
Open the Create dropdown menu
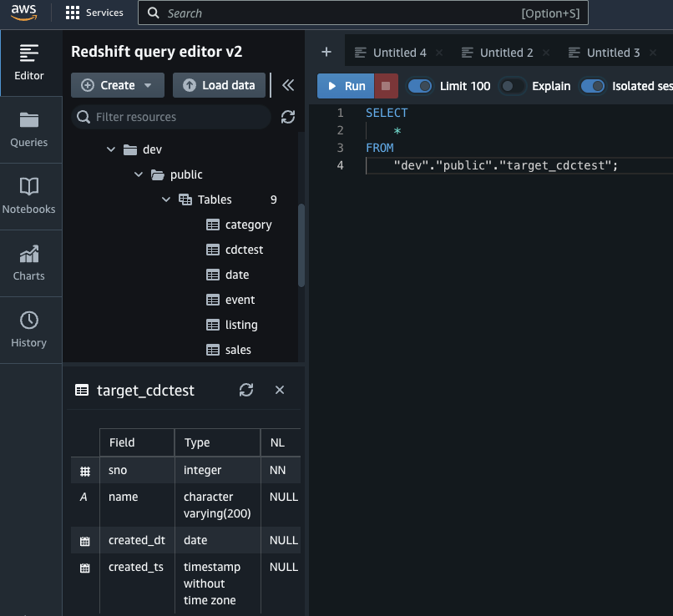click(117, 85)
